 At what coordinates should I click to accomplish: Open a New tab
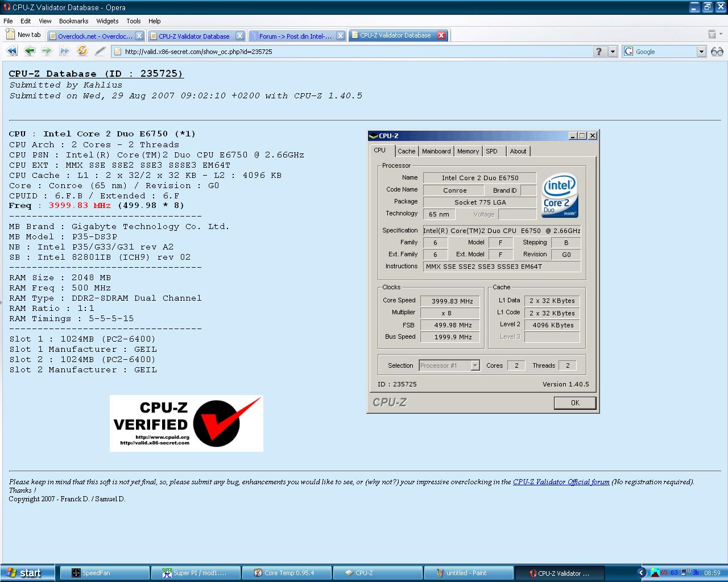tap(24, 35)
